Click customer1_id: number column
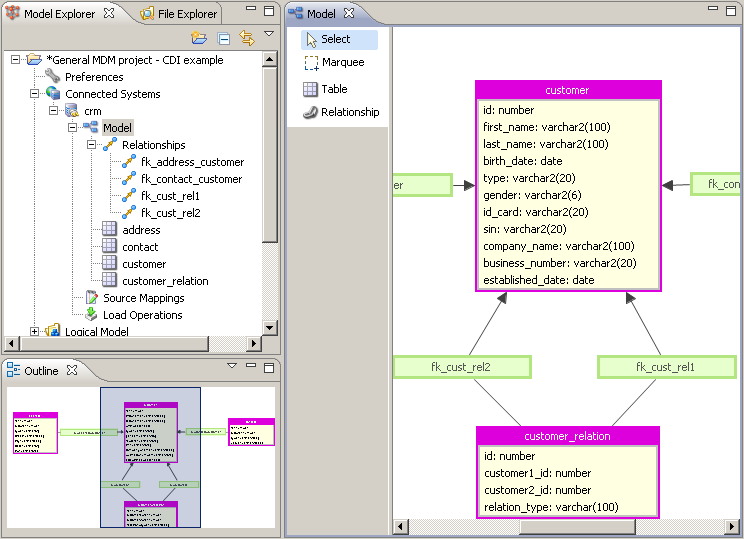The width and height of the screenshot is (744, 539). (x=537, y=473)
